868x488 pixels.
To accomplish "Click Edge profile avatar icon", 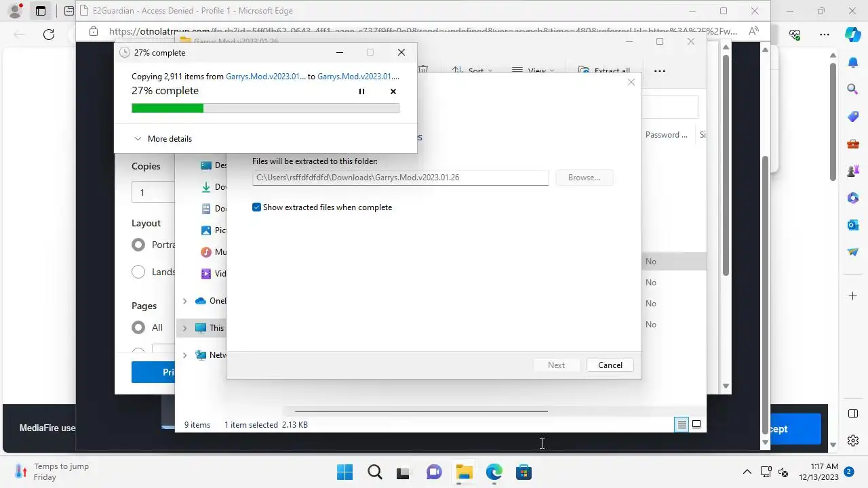I will tap(14, 11).
